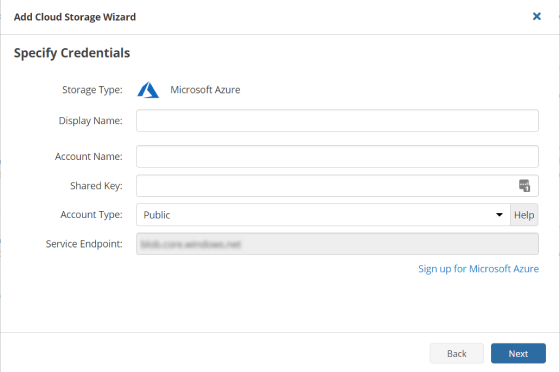Focus the Display Name input field
Image resolution: width=560 pixels, height=372 pixels.
pos(337,121)
